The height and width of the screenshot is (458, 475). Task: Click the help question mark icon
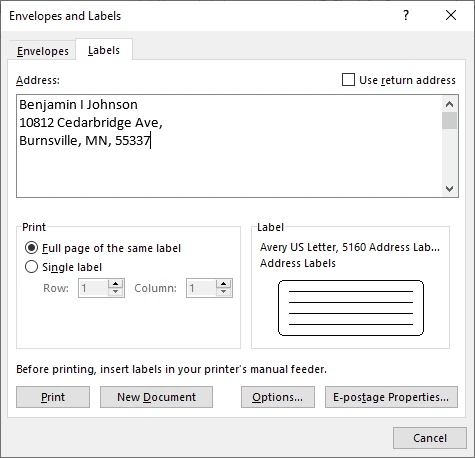pos(406,15)
